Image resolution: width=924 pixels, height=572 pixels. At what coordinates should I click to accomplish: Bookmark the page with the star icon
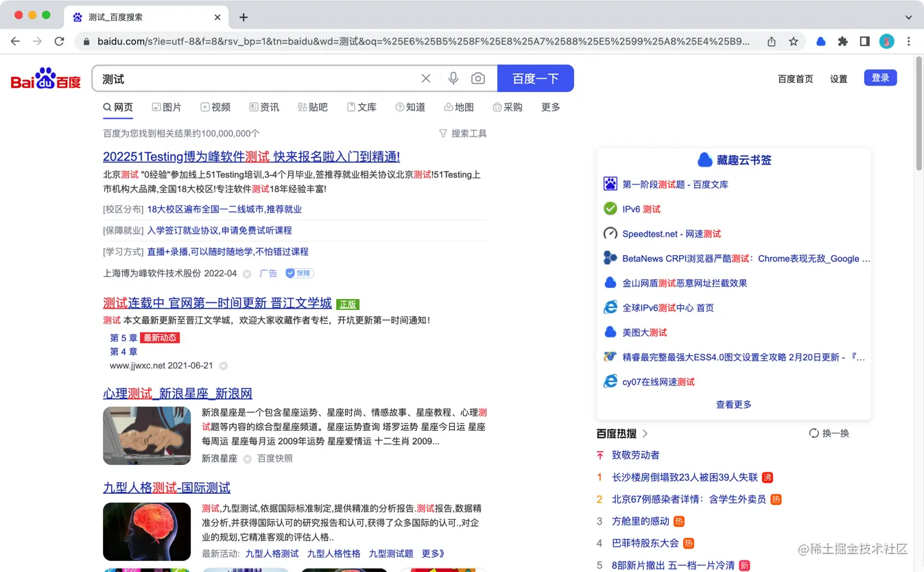[794, 41]
